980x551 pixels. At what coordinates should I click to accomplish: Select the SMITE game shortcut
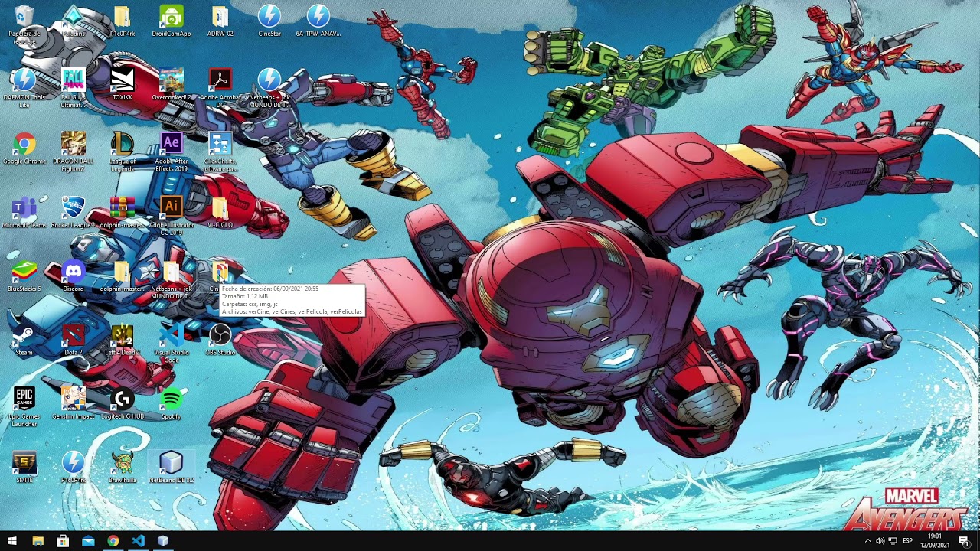(x=24, y=467)
